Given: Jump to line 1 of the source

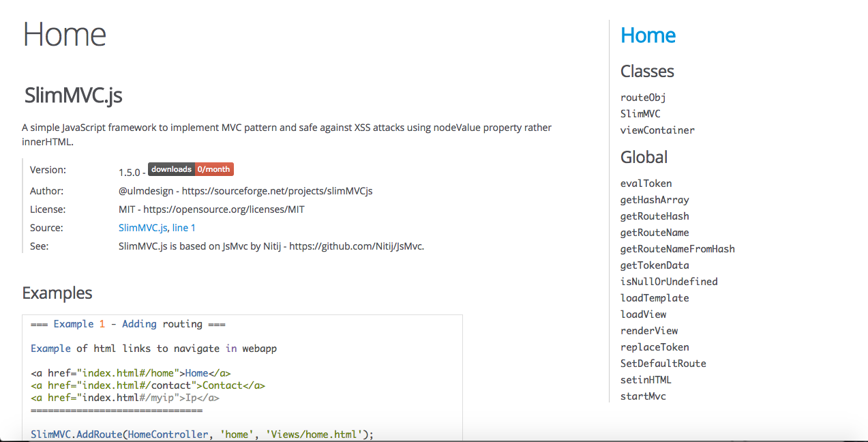Looking at the screenshot, I should click(x=183, y=227).
